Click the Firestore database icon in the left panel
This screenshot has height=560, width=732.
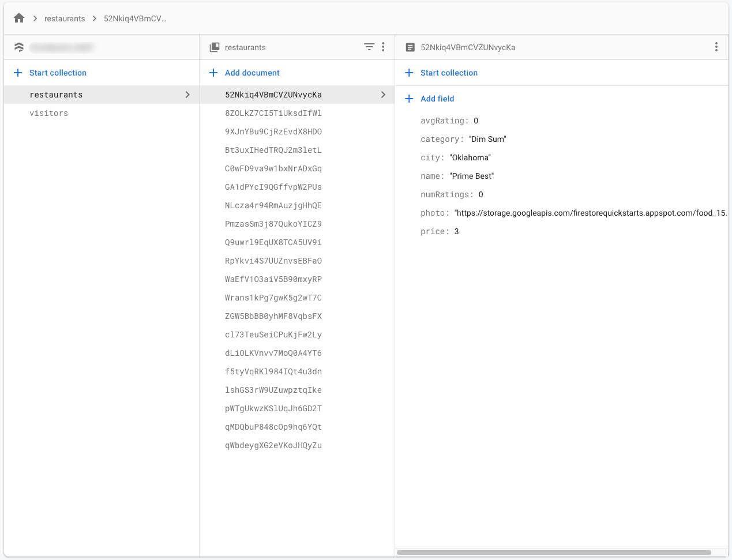click(18, 47)
